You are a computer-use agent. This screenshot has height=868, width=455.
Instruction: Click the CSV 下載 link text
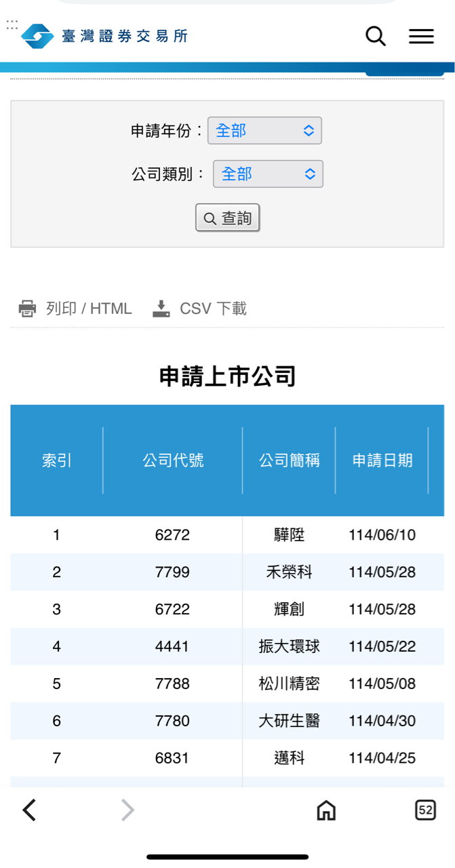(213, 309)
